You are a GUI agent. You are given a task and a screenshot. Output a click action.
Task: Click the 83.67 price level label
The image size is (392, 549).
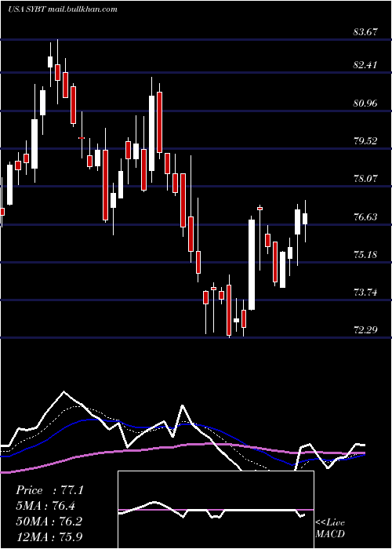(365, 32)
